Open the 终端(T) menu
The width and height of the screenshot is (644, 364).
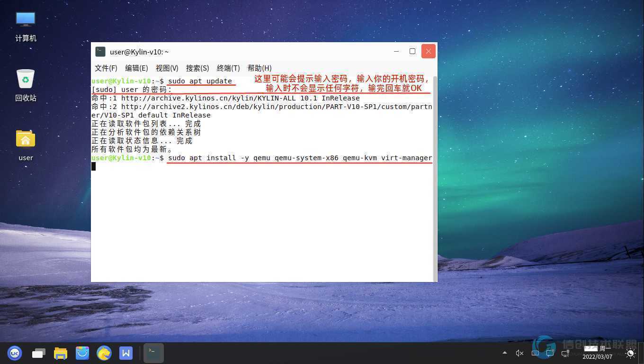point(228,68)
